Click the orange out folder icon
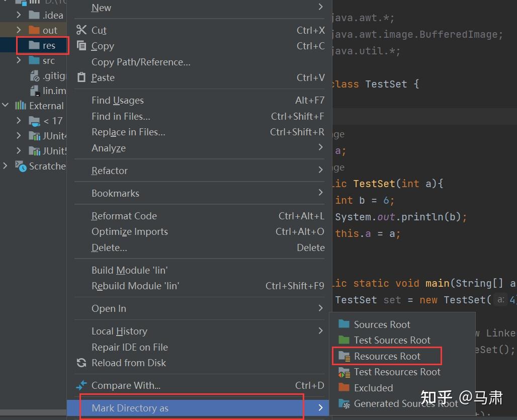Screen dimensions: 517x420 pyautogui.click(x=34, y=30)
